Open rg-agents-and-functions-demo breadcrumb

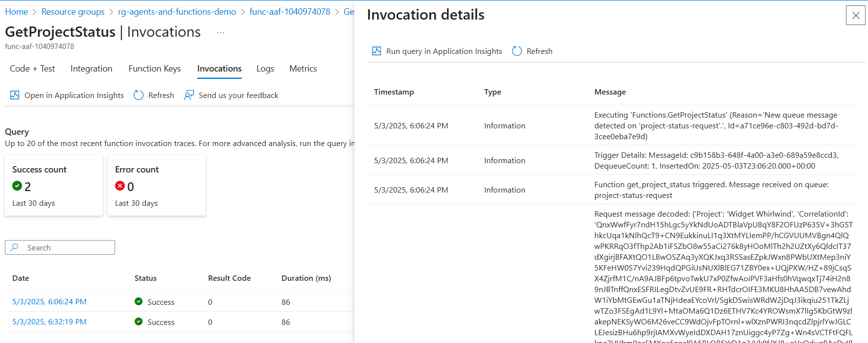pyautogui.click(x=177, y=12)
